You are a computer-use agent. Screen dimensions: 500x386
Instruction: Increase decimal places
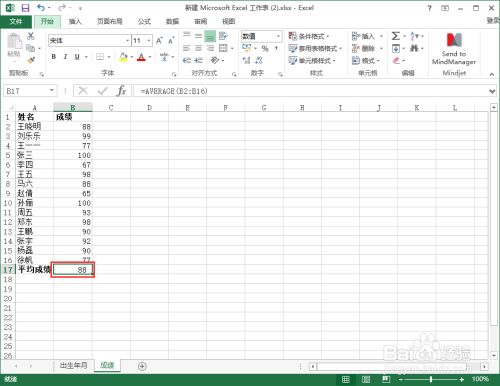pyautogui.click(x=247, y=60)
